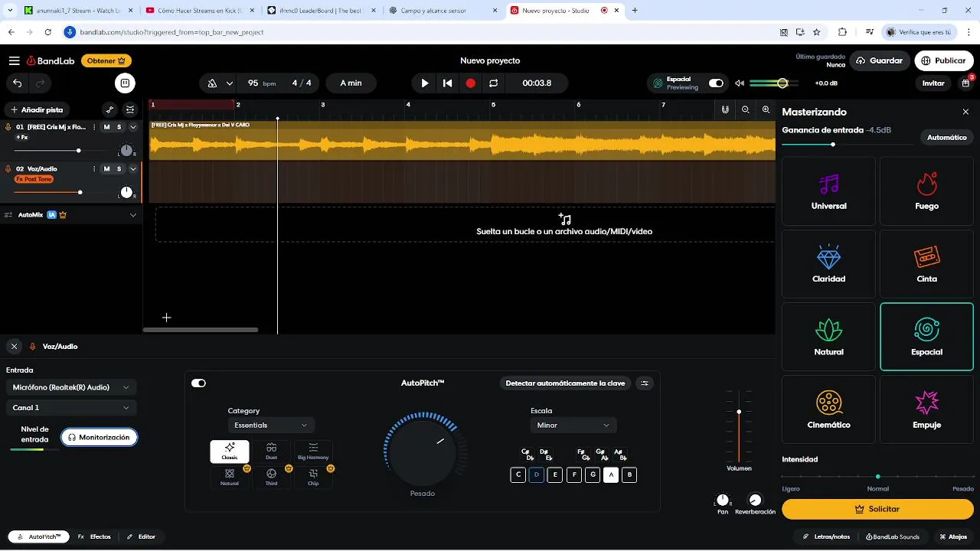Toggle note A in the scale
This screenshot has height=551, width=980.
click(611, 474)
